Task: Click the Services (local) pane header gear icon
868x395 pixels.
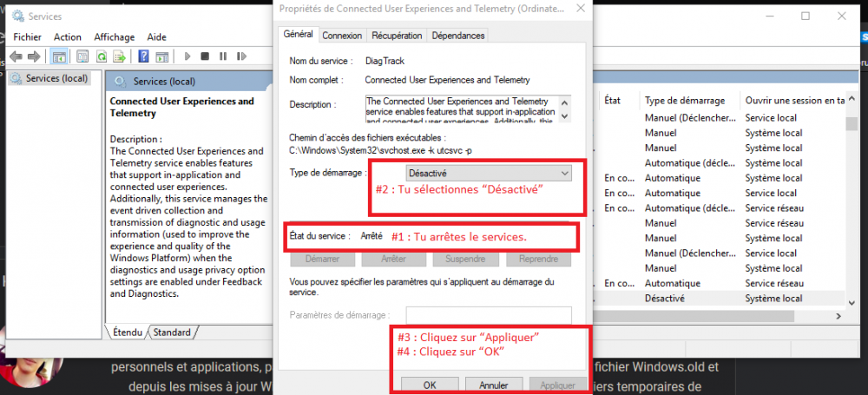Action: click(x=120, y=82)
